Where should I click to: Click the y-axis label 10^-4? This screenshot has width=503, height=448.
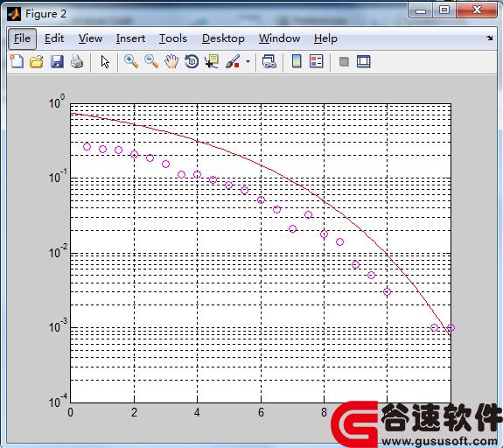tap(58, 401)
